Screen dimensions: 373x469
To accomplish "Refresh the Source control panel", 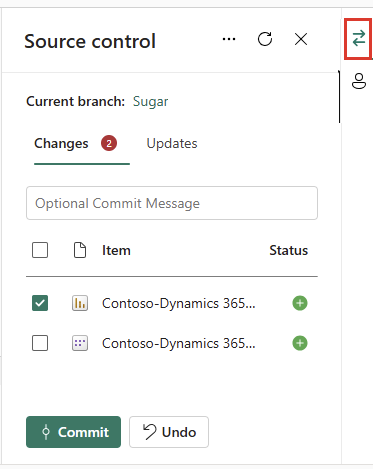I will [265, 39].
